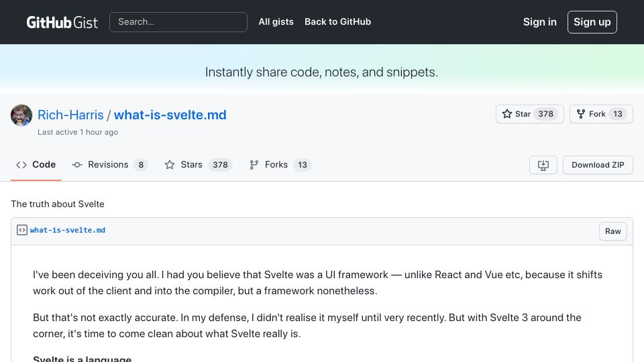
Task: Switch to the Forks tab
Action: 280,165
